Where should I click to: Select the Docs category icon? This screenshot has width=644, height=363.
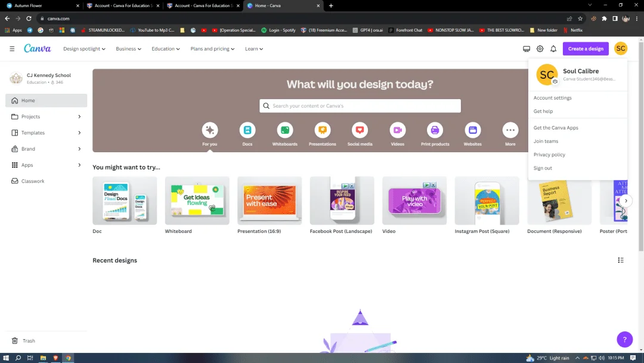(247, 130)
